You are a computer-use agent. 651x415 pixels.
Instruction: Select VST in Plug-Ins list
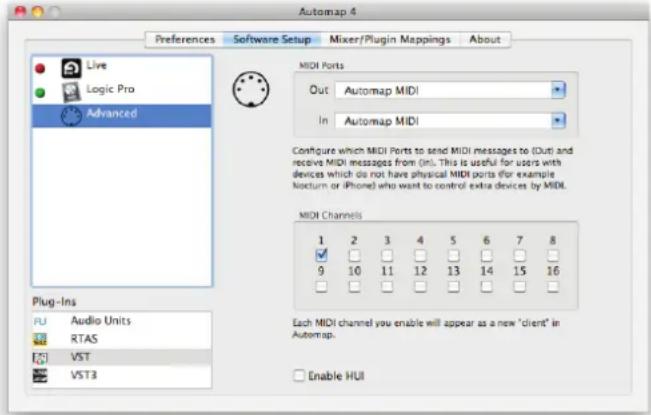(x=122, y=357)
